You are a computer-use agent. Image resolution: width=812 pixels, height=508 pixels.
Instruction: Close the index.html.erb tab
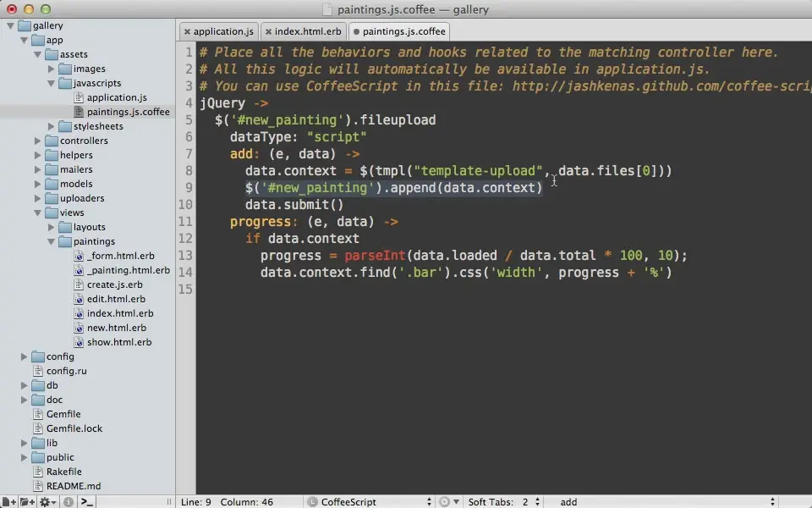(268, 31)
